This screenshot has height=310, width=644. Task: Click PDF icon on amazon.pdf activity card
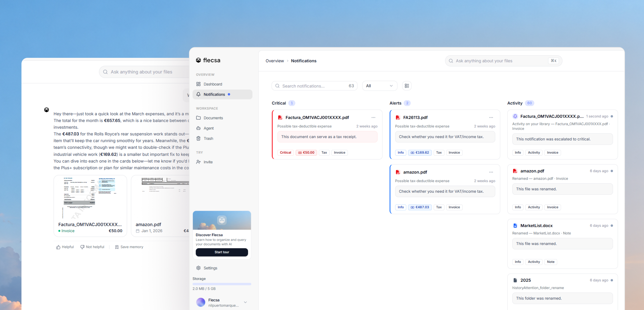[515, 171]
